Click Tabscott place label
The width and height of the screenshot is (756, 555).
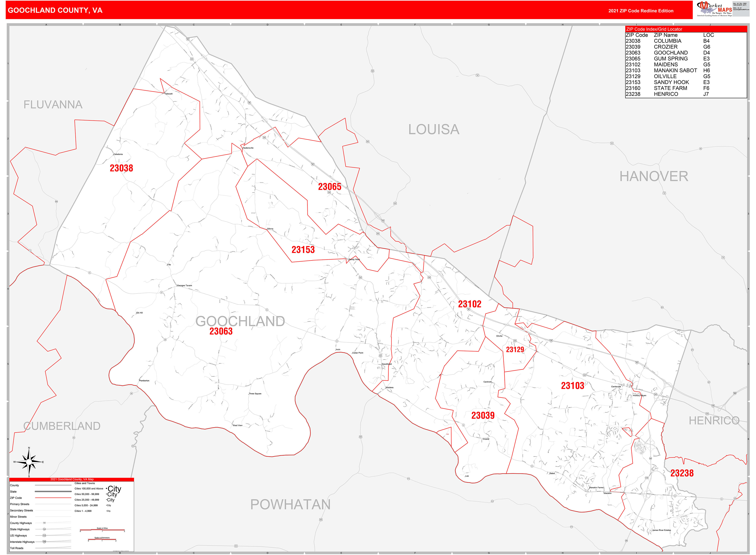[x=168, y=94]
